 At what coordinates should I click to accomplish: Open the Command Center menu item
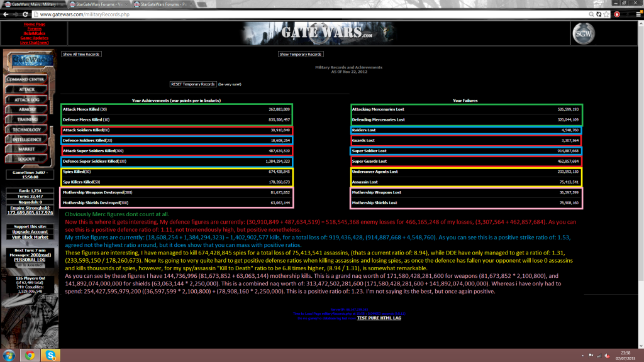point(26,80)
